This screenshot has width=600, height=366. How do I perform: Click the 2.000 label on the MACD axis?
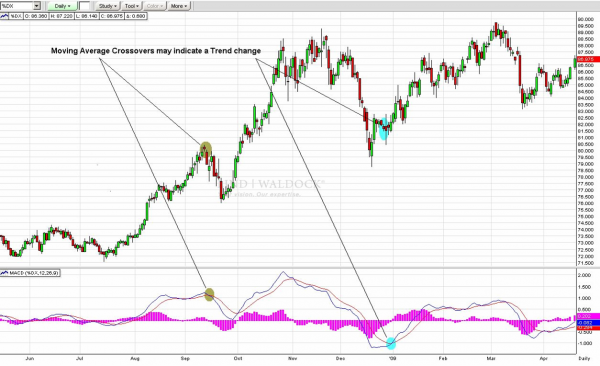tap(584, 275)
